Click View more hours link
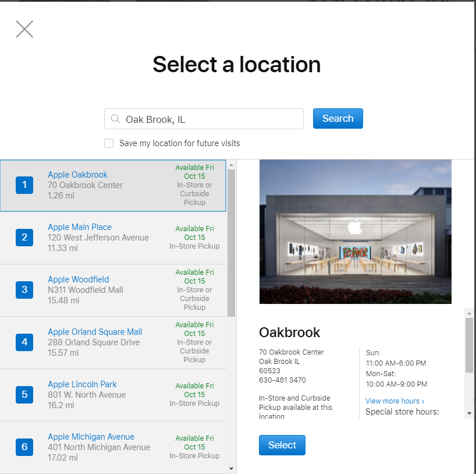The width and height of the screenshot is (476, 474). [x=395, y=401]
